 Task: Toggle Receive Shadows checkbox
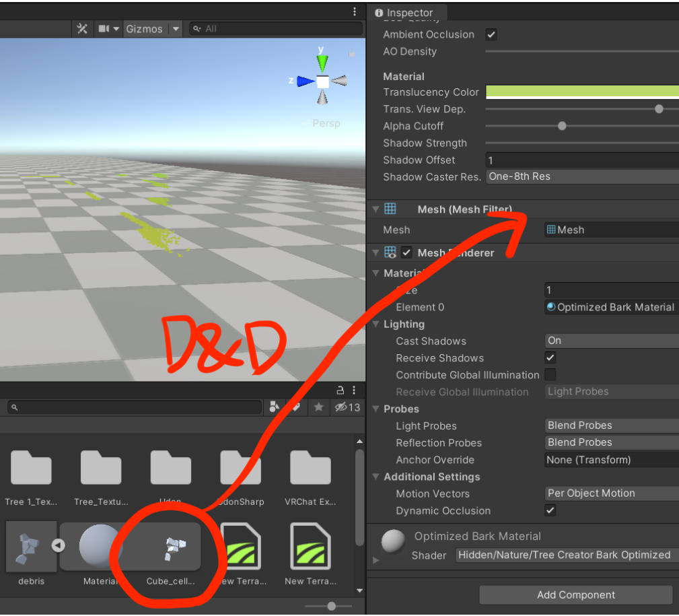point(550,357)
